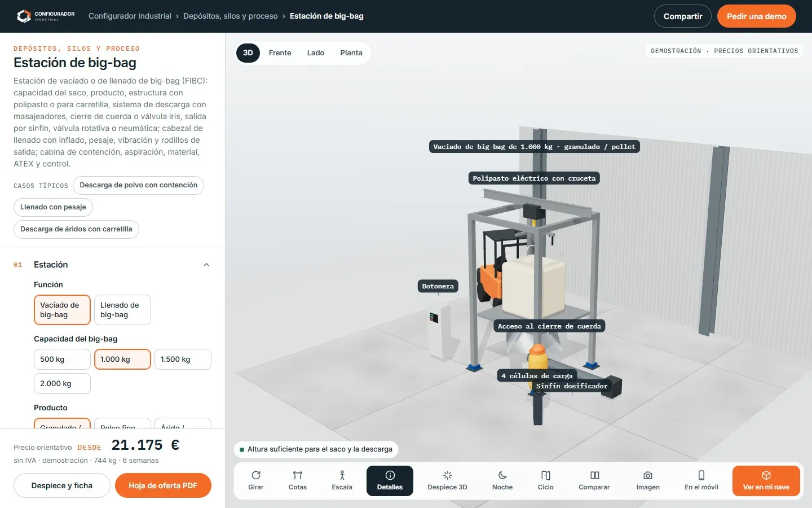
Task: Open Depósitos, silos y proceso breadcrumb
Action: [x=231, y=16]
